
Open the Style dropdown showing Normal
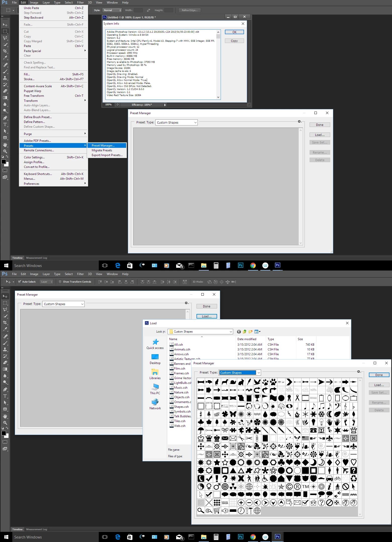(112, 10)
